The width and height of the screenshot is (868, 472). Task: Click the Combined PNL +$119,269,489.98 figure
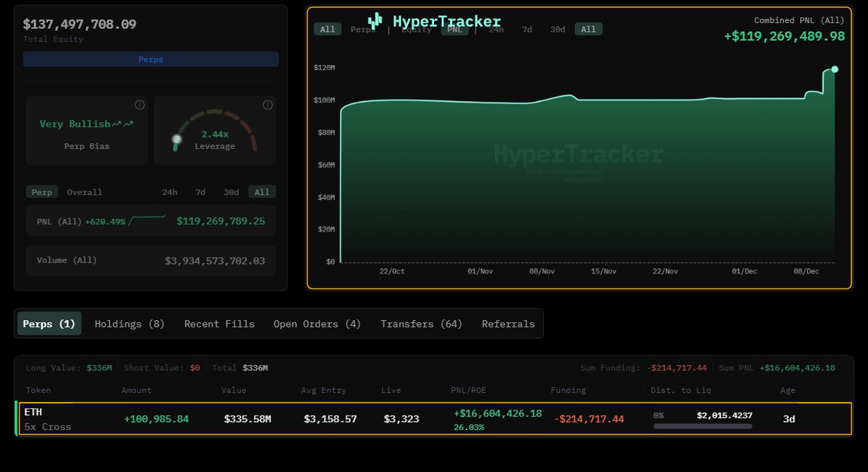tap(784, 36)
